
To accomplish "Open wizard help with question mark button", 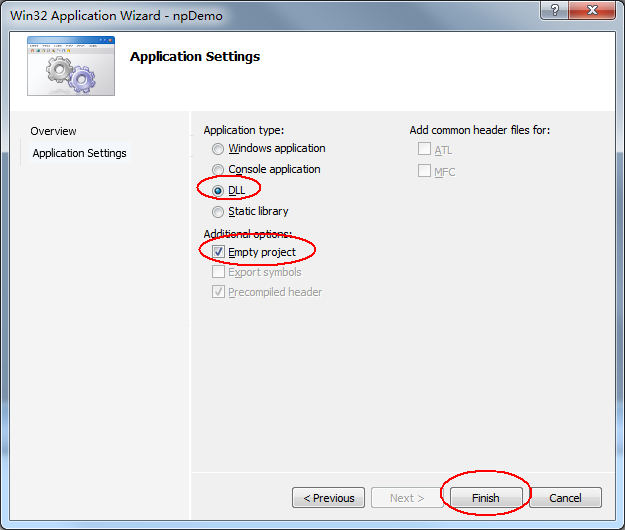I will point(554,10).
